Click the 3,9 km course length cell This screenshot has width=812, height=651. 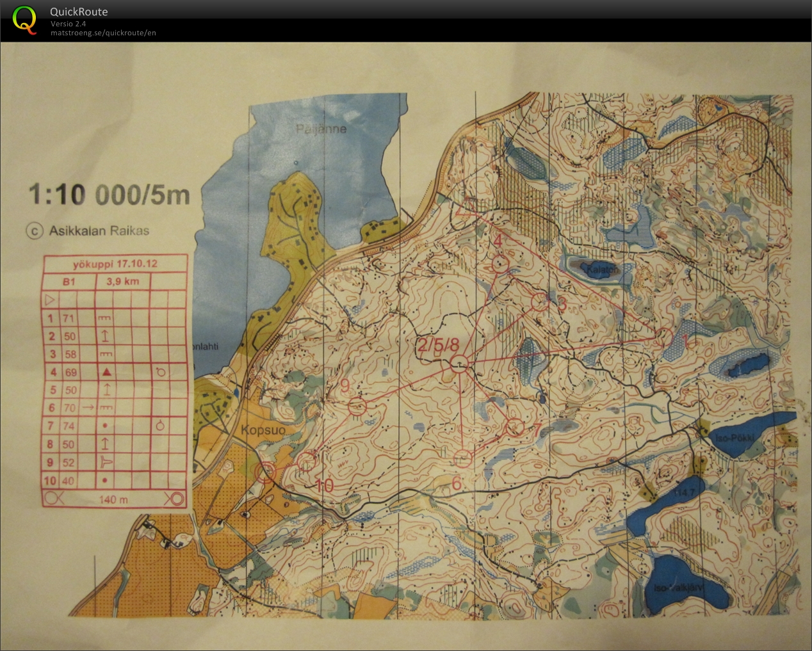point(122,281)
